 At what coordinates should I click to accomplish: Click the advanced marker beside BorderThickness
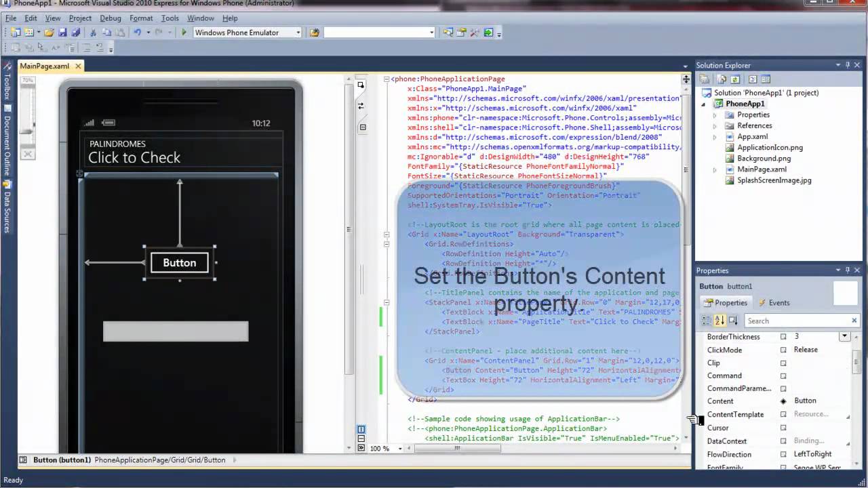783,337
